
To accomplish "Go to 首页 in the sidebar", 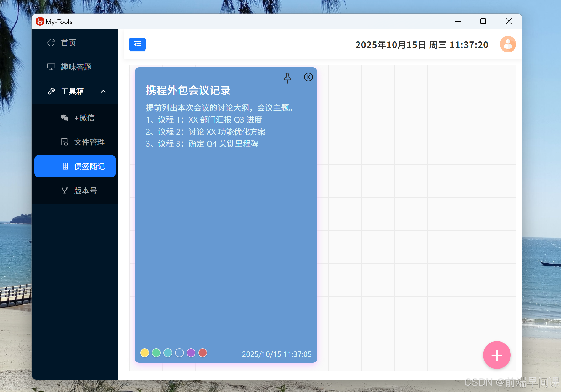I will coord(75,43).
